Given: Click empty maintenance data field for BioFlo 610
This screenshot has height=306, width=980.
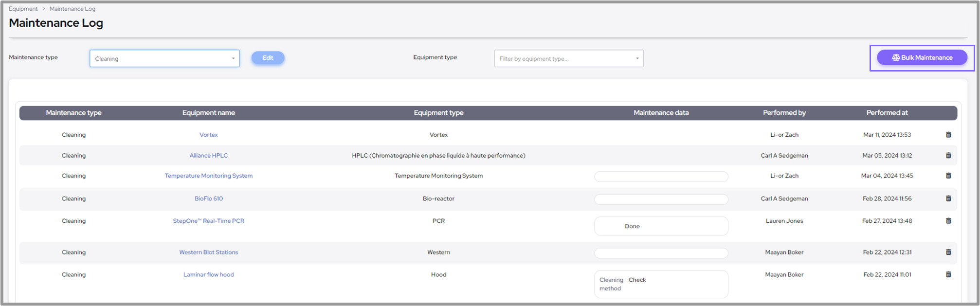Looking at the screenshot, I should (661, 199).
